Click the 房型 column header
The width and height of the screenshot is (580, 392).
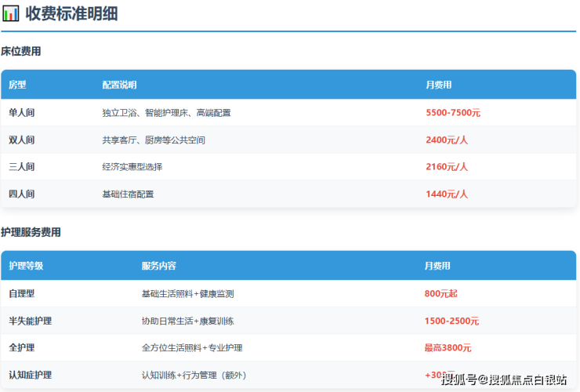click(x=17, y=85)
